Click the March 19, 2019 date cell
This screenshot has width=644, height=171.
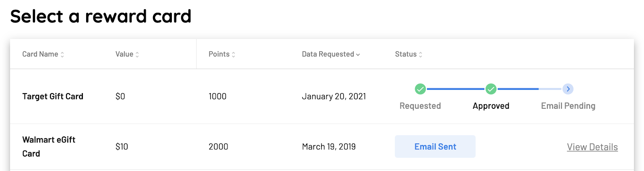(x=329, y=147)
